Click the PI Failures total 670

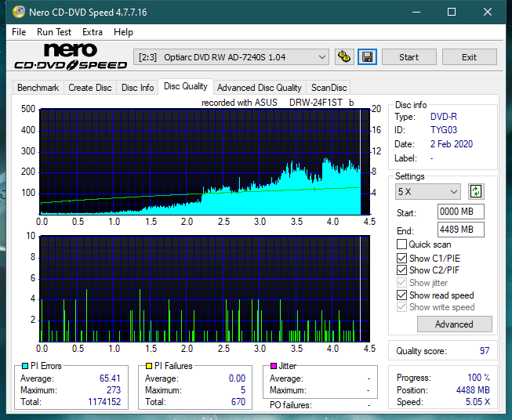[x=238, y=402]
